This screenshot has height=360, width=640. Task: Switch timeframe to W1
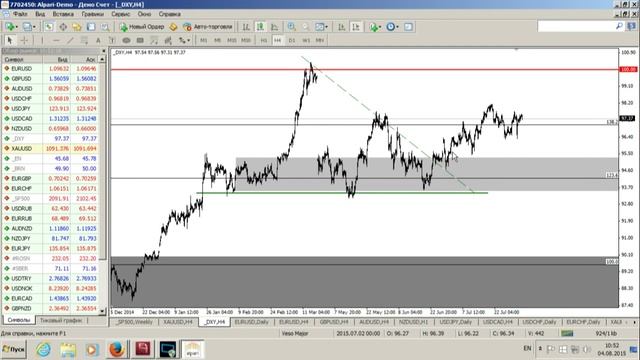306,40
